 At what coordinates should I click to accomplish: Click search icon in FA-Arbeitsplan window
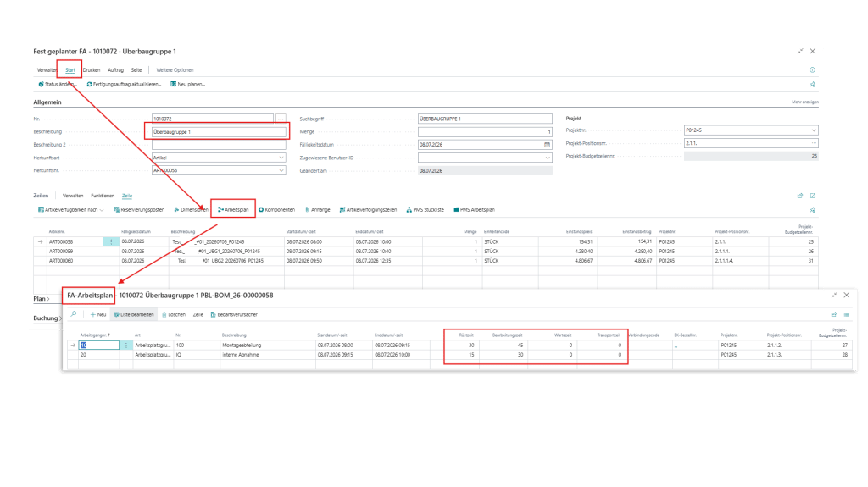74,314
